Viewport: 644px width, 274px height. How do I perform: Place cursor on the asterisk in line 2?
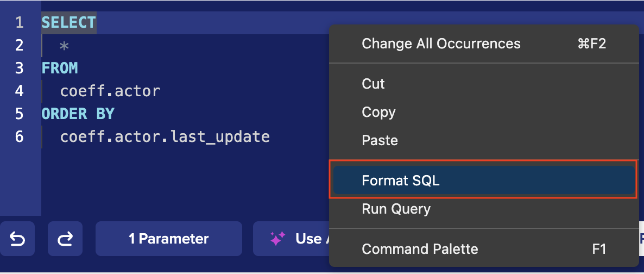[64, 46]
